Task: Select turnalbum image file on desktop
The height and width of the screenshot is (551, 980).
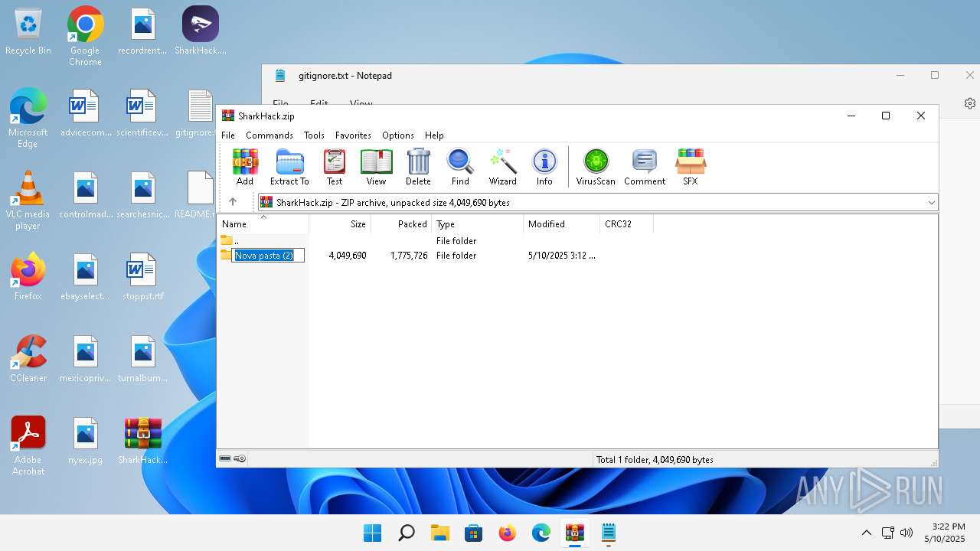Action: pyautogui.click(x=143, y=358)
